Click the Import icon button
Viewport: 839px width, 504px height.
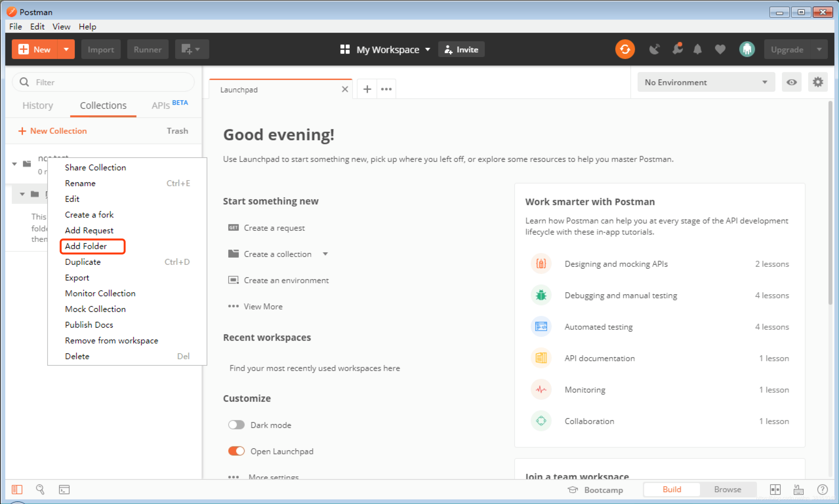click(100, 49)
